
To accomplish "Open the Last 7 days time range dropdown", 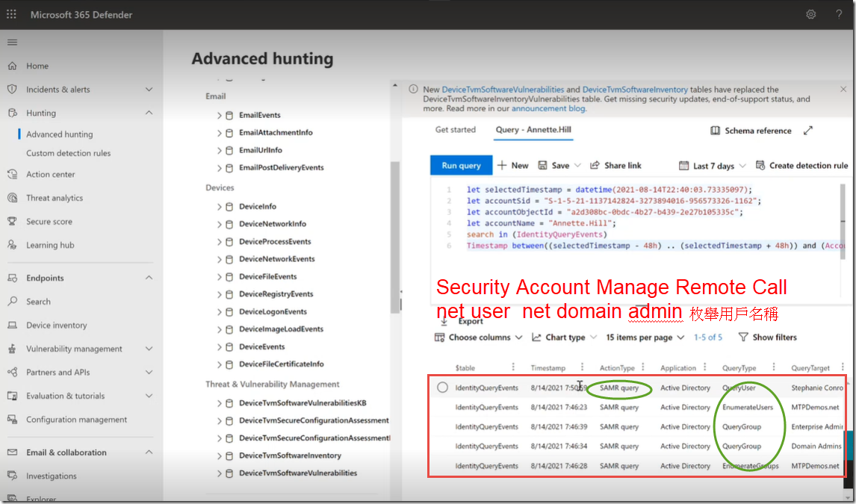I will [712, 166].
